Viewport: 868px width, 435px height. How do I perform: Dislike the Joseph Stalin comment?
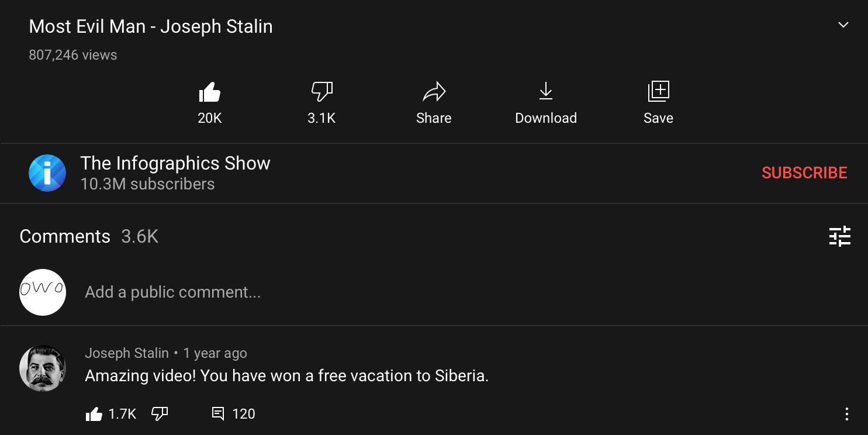(x=160, y=414)
